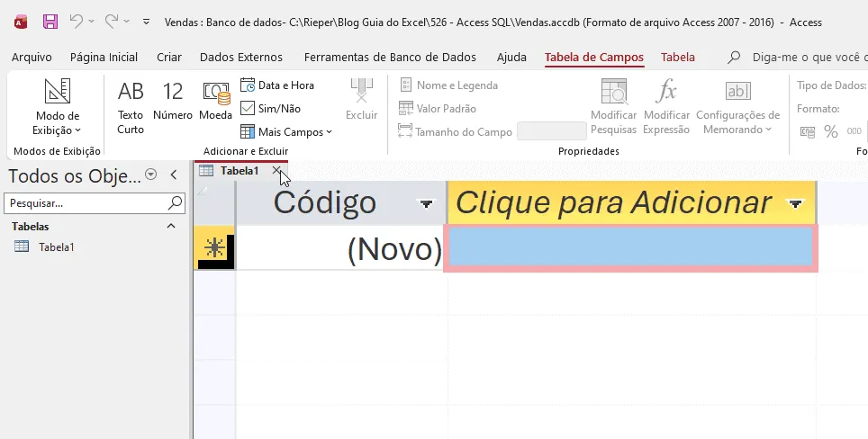Click the Access application icon
Image resolution: width=868 pixels, height=439 pixels.
(x=21, y=22)
